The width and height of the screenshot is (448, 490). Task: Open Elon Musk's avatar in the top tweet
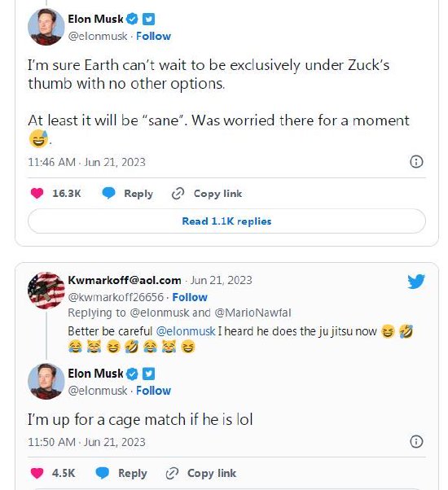point(46,27)
